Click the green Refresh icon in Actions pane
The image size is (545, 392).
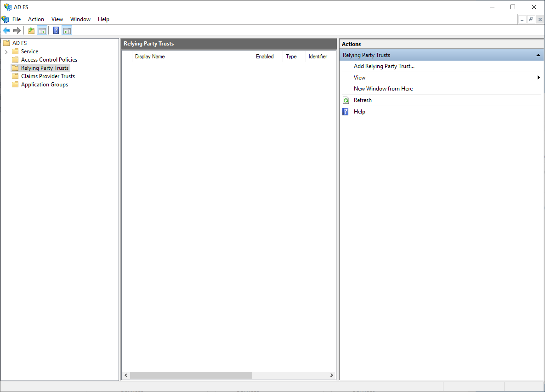[x=346, y=100]
